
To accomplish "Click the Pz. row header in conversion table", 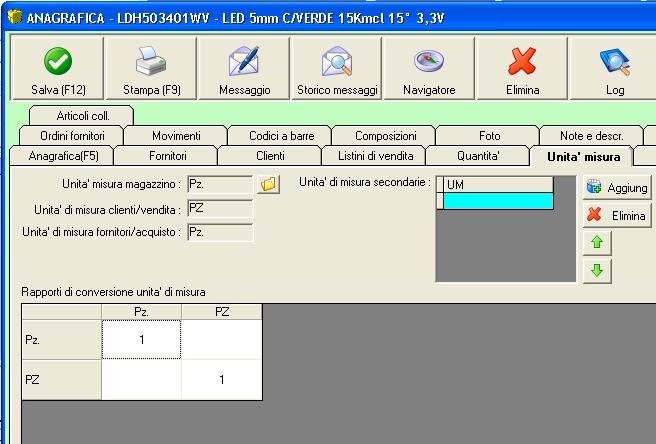I will 62,340.
